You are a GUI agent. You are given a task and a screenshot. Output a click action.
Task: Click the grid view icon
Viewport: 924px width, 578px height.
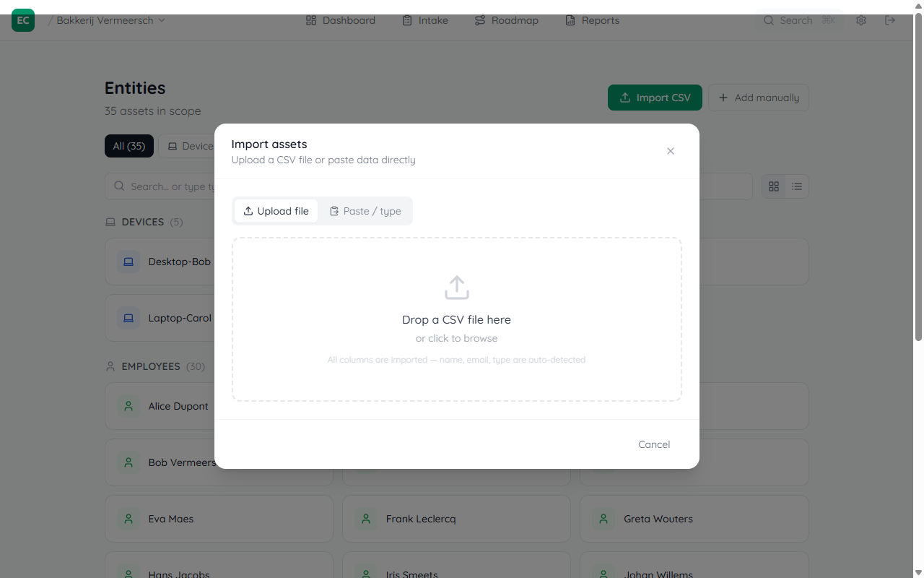pyautogui.click(x=773, y=186)
